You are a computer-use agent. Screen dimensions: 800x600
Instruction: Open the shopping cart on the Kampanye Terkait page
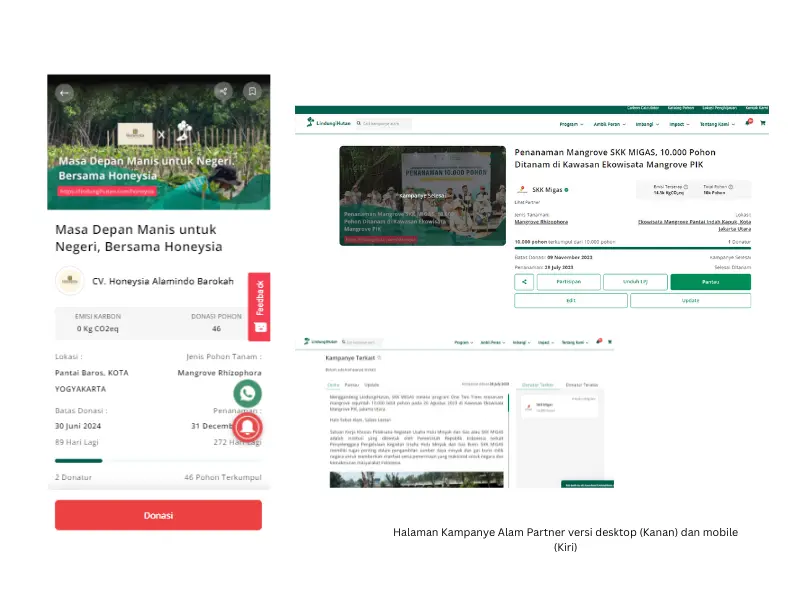[610, 341]
